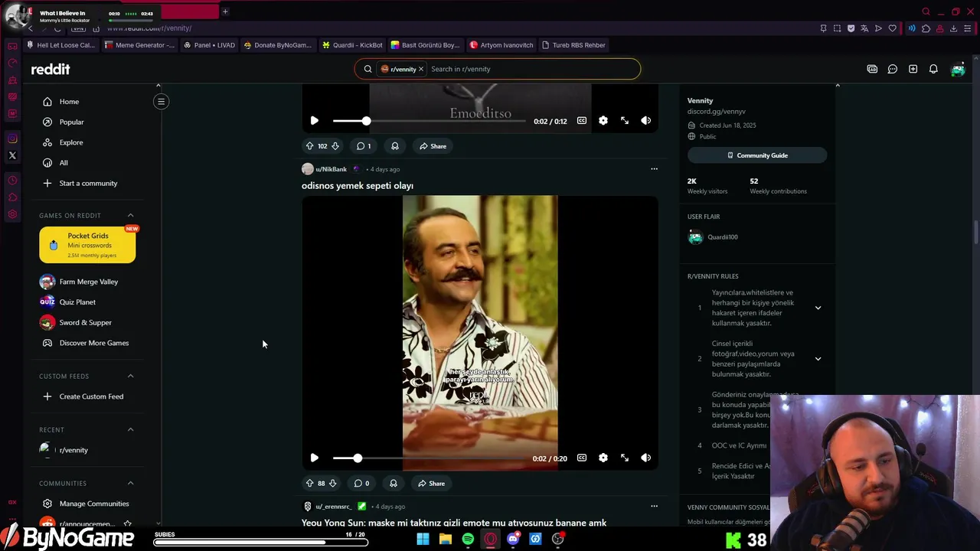The image size is (980, 551).
Task: Open Sword & Supper game
Action: [87, 322]
